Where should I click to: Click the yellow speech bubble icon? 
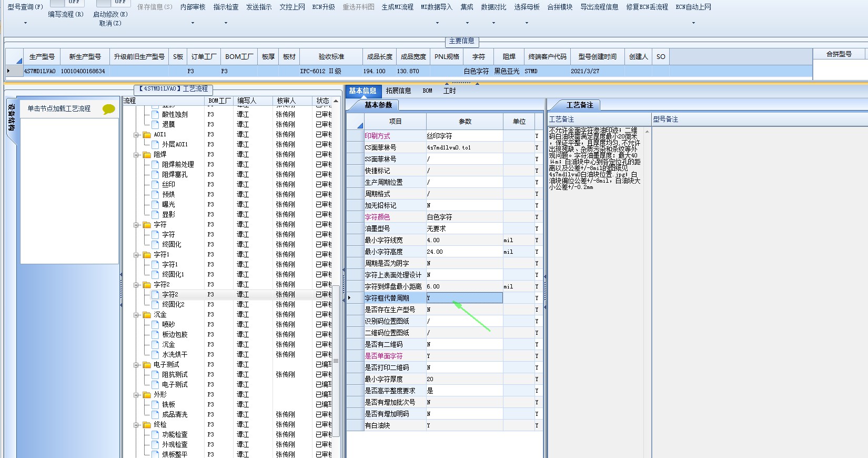tap(108, 109)
